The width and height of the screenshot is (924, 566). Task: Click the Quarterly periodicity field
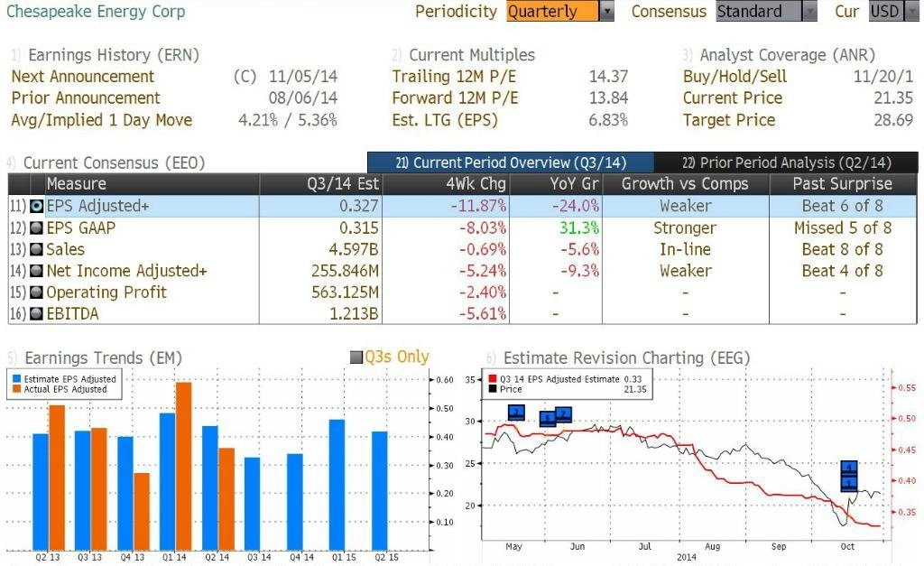[x=552, y=11]
